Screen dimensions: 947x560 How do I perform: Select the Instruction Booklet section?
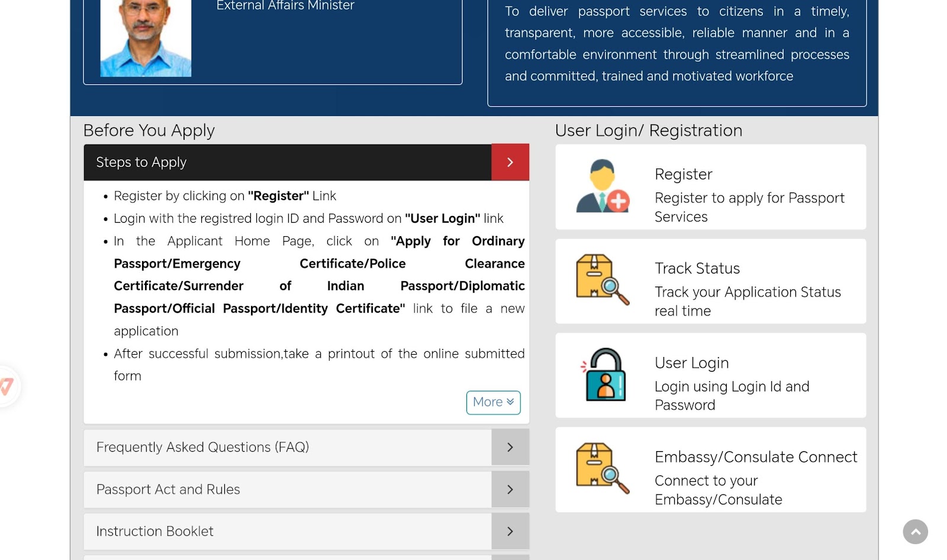pyautogui.click(x=287, y=532)
